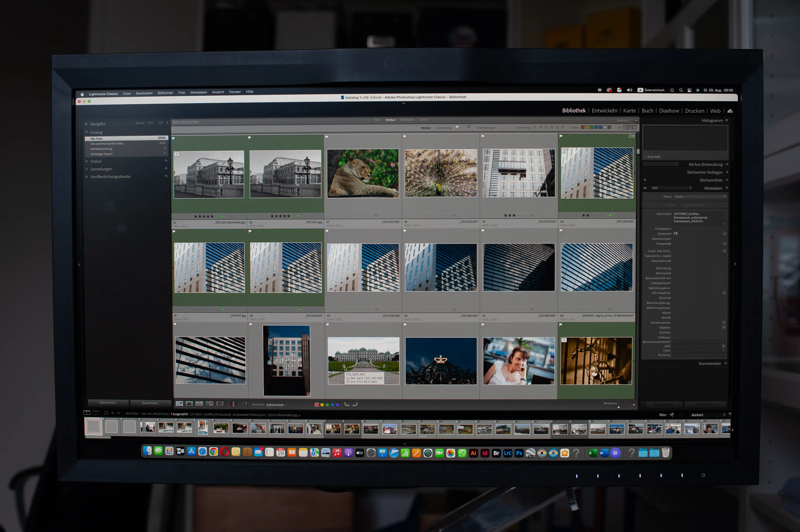Expand the Ordner panel
The image size is (800, 532).
(86, 161)
